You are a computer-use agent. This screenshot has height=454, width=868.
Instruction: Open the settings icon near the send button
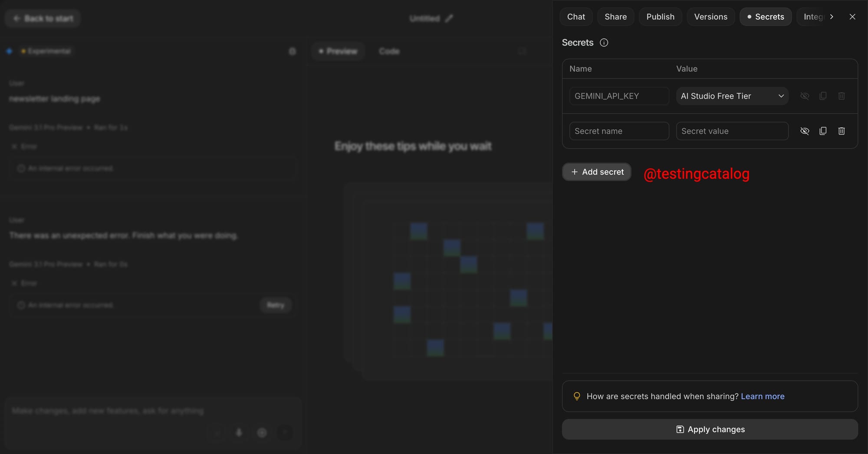[x=262, y=433]
